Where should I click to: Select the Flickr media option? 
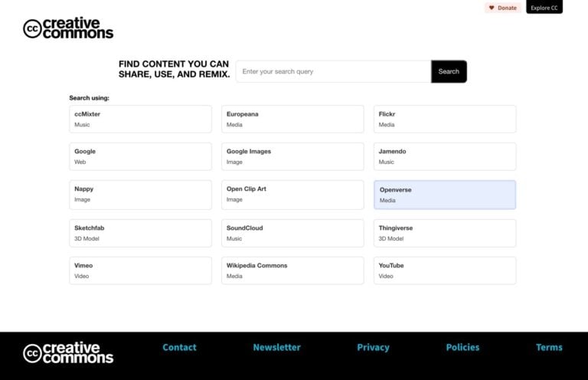pos(444,119)
